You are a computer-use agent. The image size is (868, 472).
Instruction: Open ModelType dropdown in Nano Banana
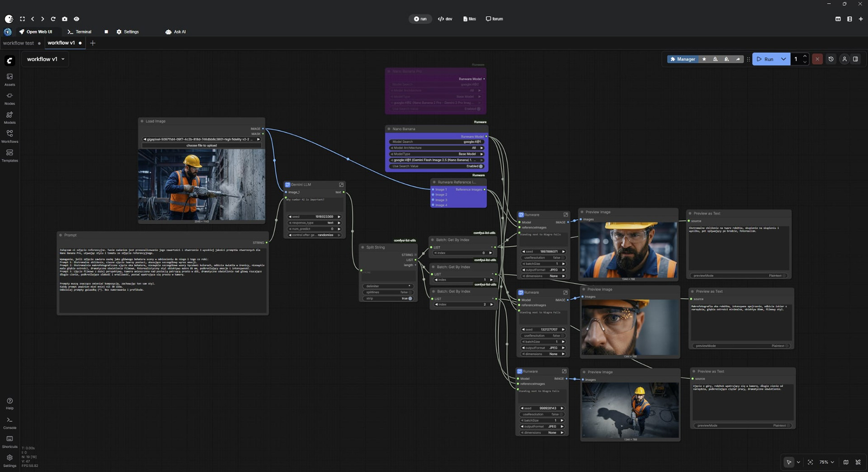[x=436, y=154]
